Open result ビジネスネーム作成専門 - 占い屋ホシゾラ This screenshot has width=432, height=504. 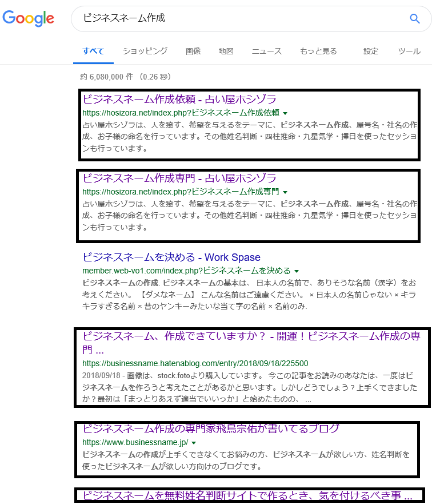pos(179,178)
